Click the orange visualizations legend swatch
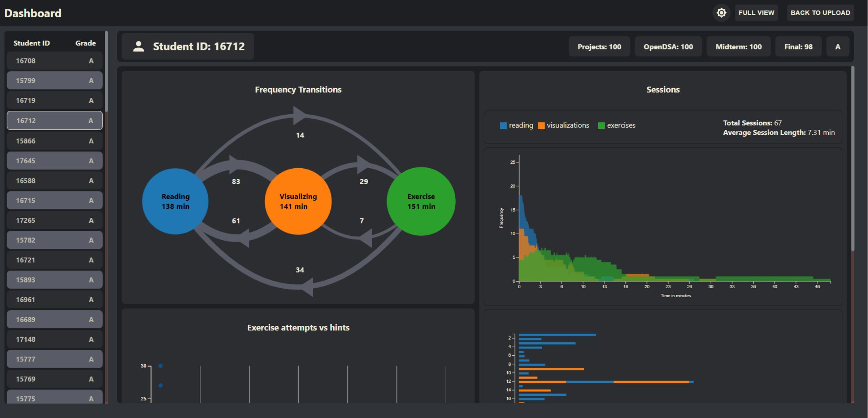This screenshot has width=868, height=418. pyautogui.click(x=541, y=126)
